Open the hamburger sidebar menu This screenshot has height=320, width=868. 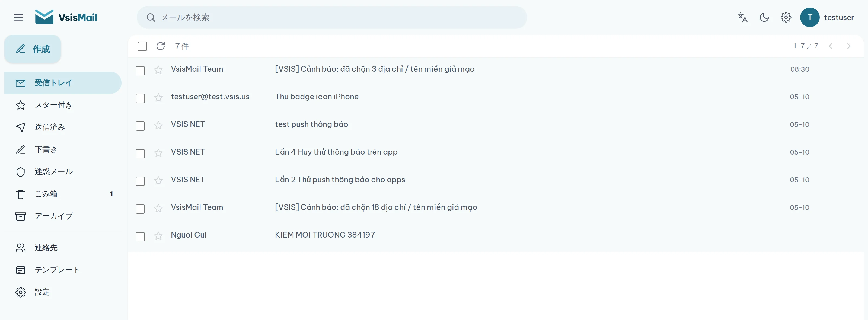coord(18,17)
